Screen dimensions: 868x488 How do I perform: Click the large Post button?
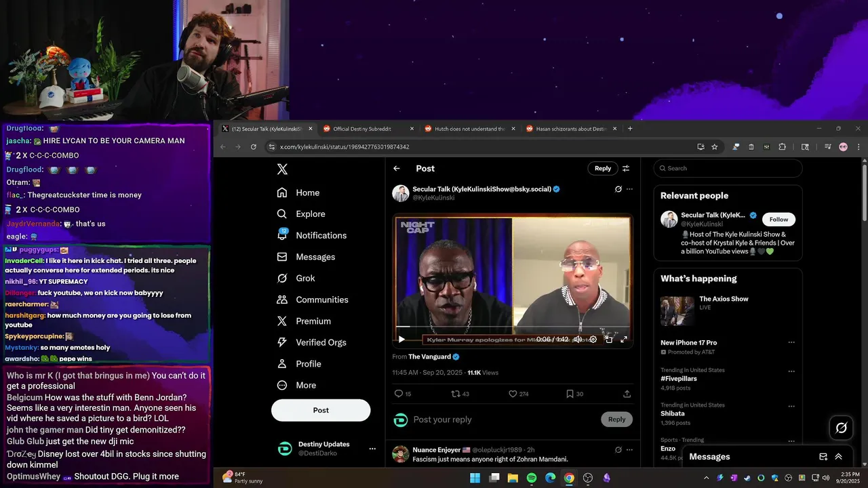coord(321,410)
